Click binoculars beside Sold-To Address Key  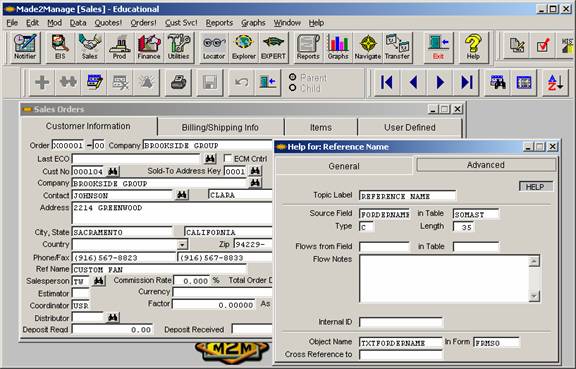point(255,171)
